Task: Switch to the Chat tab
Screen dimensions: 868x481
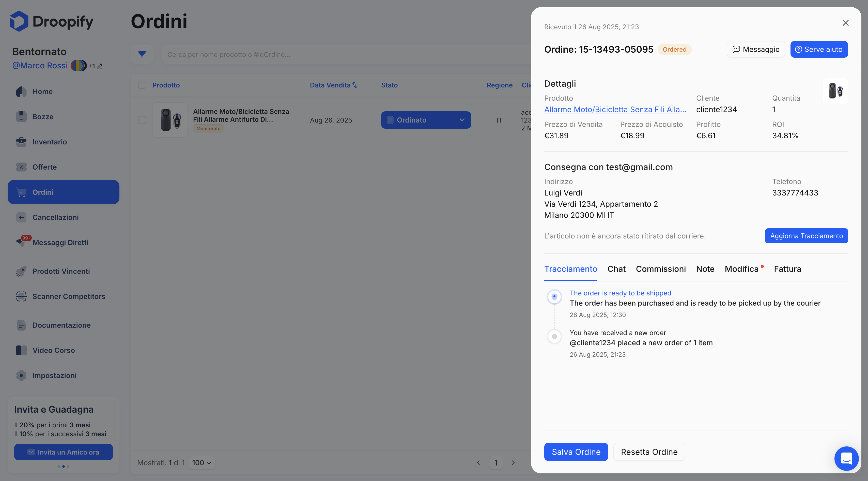Action: pyautogui.click(x=616, y=269)
